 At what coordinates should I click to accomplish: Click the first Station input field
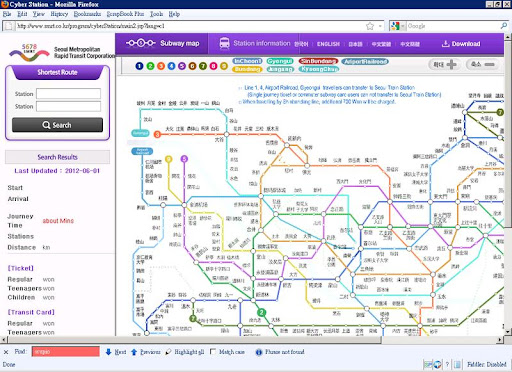tap(68, 94)
